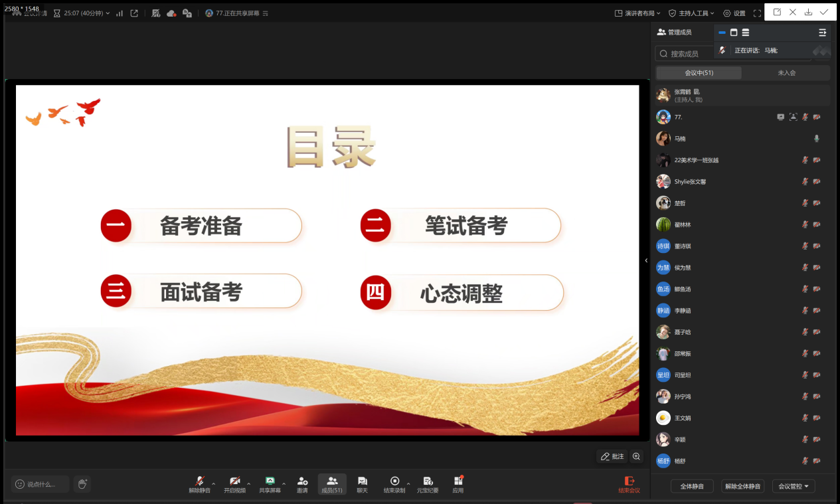Click the raise hand icon
This screenshot has height=504, width=840.
pos(82,484)
